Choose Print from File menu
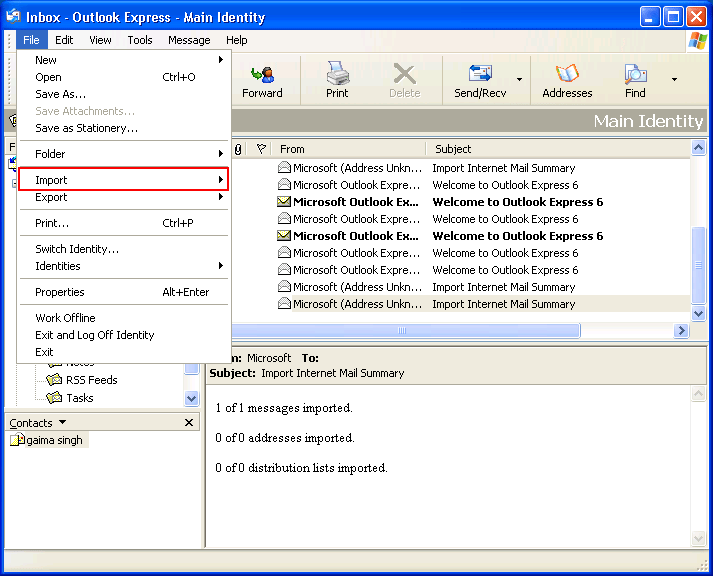The image size is (713, 576). click(x=123, y=223)
